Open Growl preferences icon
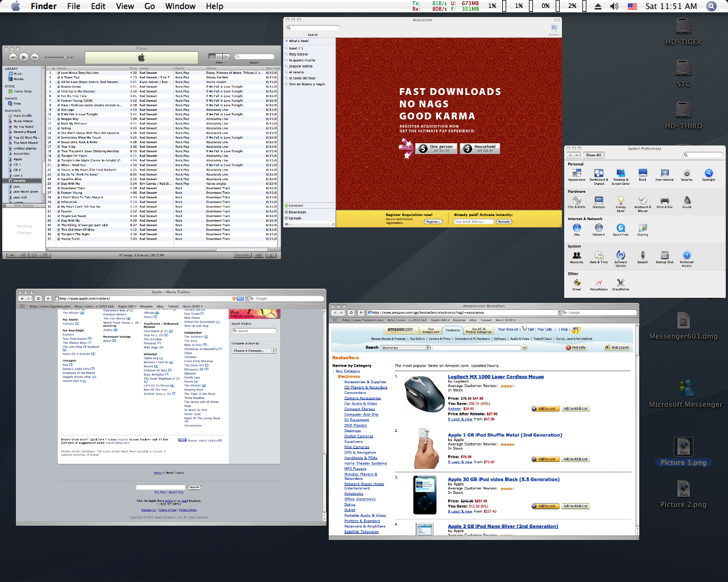This screenshot has height=582, width=728. pos(577,282)
